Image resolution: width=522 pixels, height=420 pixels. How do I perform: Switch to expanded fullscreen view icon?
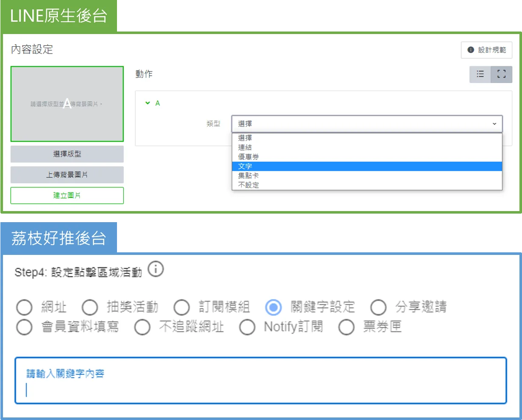(x=502, y=74)
